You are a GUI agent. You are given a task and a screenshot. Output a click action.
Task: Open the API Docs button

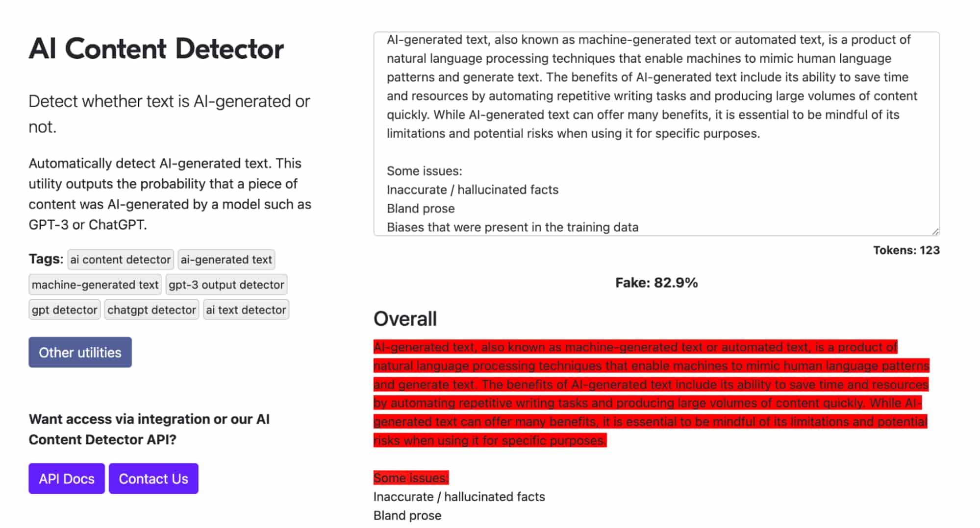(x=67, y=479)
